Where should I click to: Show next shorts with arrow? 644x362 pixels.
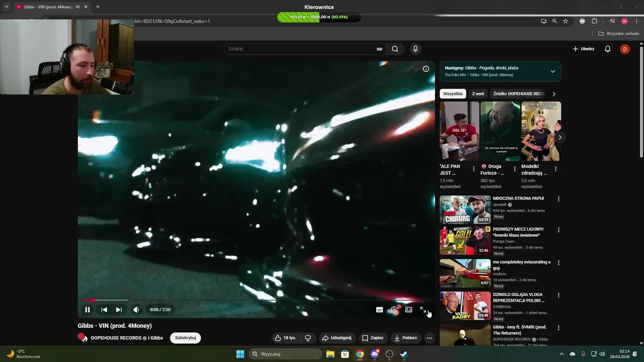[560, 137]
